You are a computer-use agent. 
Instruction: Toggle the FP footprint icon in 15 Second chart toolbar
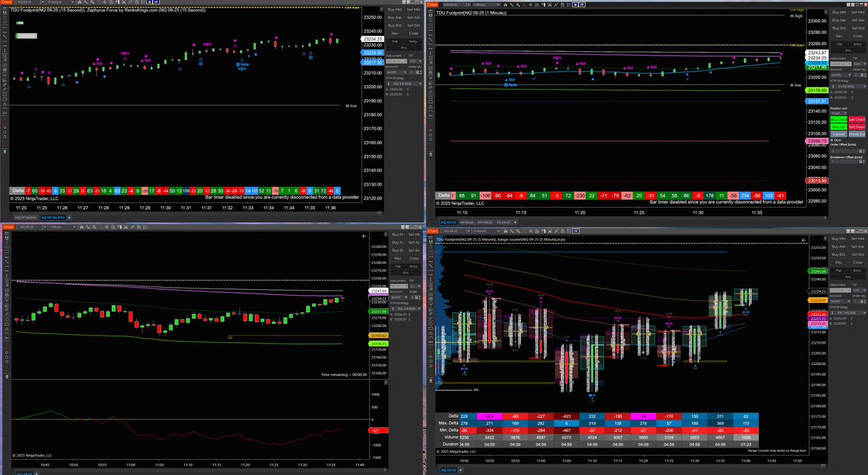click(x=156, y=3)
